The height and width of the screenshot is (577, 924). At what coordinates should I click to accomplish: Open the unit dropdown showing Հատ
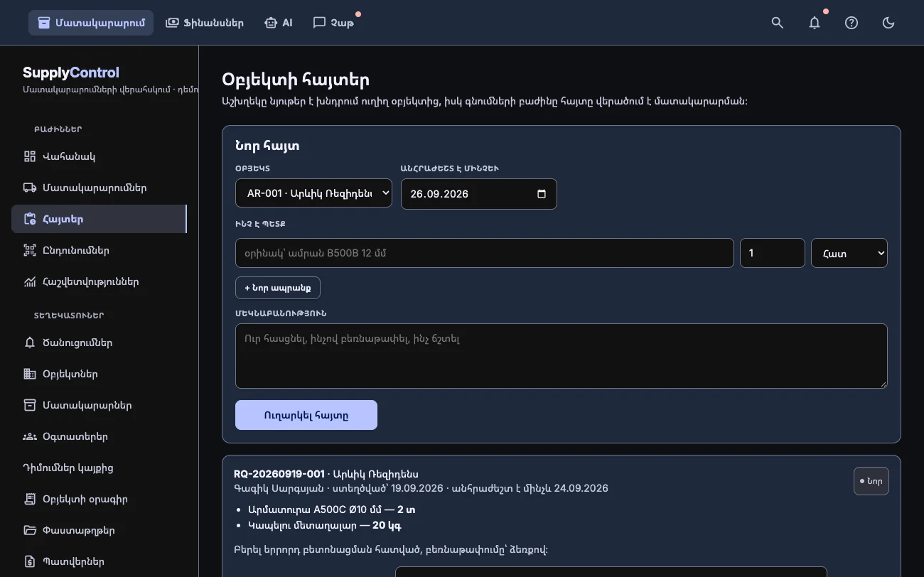849,253
